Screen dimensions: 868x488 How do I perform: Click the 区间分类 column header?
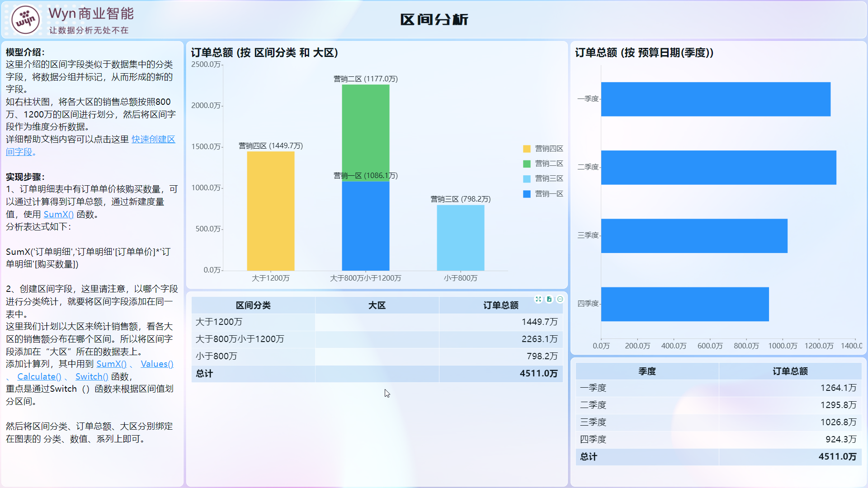pos(253,305)
